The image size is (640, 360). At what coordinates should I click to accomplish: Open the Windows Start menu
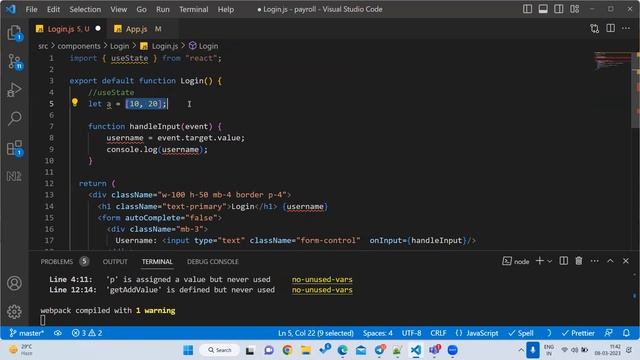coord(188,350)
